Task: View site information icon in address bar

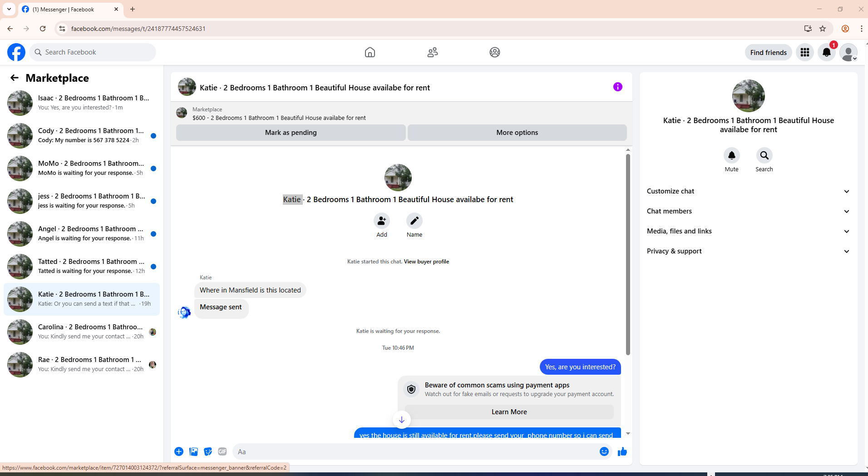Action: 62,29
